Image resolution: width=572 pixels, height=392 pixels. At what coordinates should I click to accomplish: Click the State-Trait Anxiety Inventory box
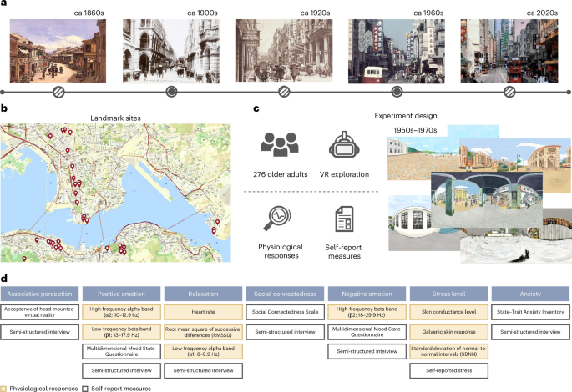pos(531,312)
